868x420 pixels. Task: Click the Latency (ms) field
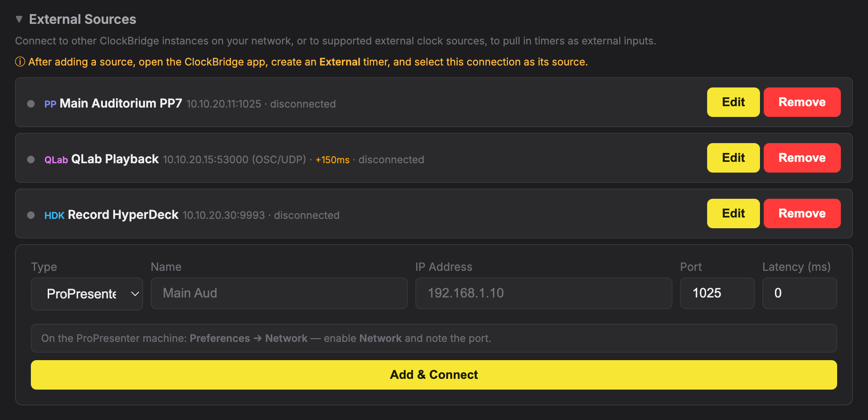click(x=800, y=293)
